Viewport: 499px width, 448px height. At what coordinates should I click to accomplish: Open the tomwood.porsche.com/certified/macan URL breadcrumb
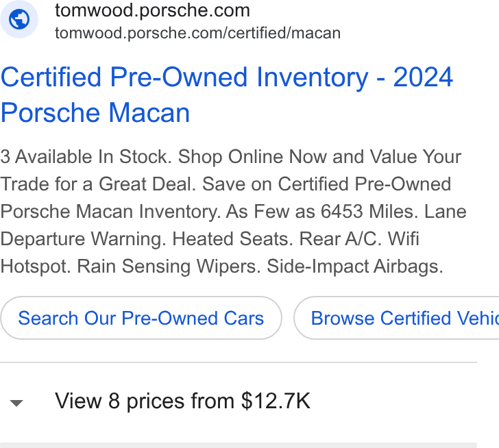197,33
